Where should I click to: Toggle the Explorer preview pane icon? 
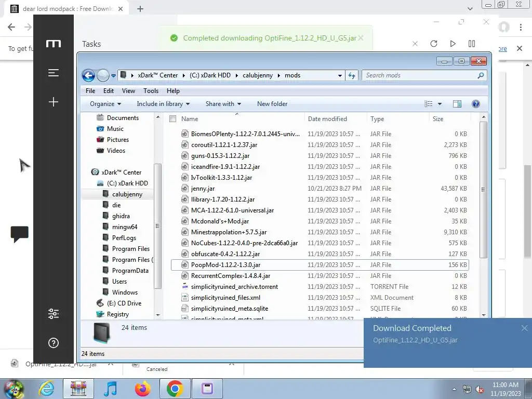click(457, 104)
